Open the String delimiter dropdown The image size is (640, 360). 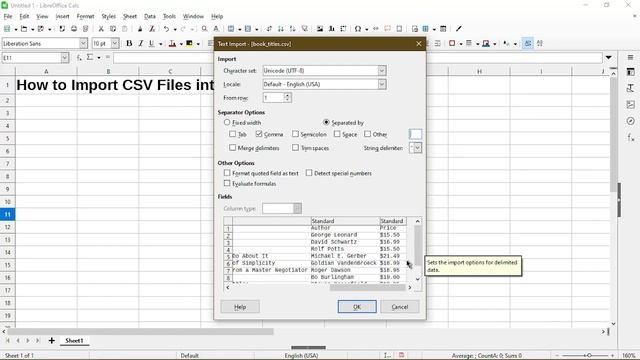tap(418, 148)
